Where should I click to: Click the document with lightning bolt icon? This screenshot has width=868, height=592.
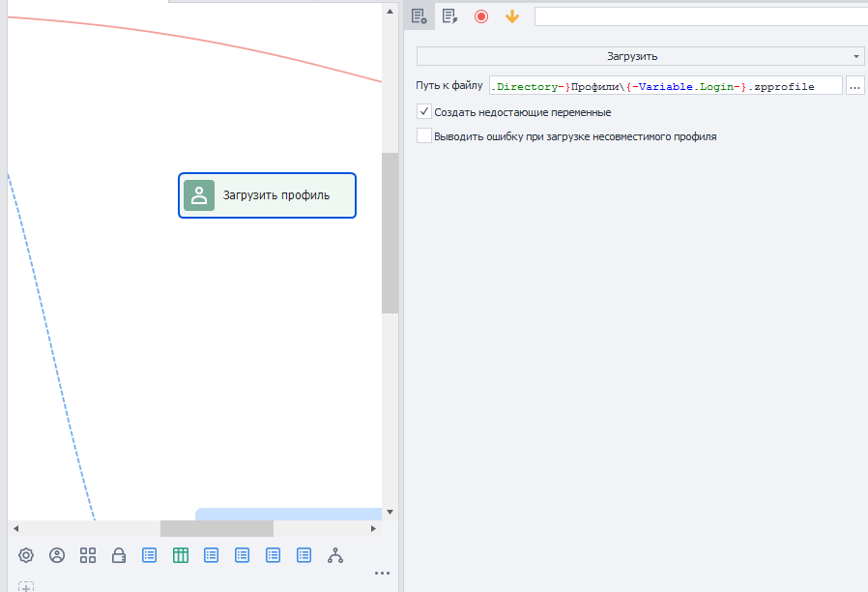pos(450,16)
